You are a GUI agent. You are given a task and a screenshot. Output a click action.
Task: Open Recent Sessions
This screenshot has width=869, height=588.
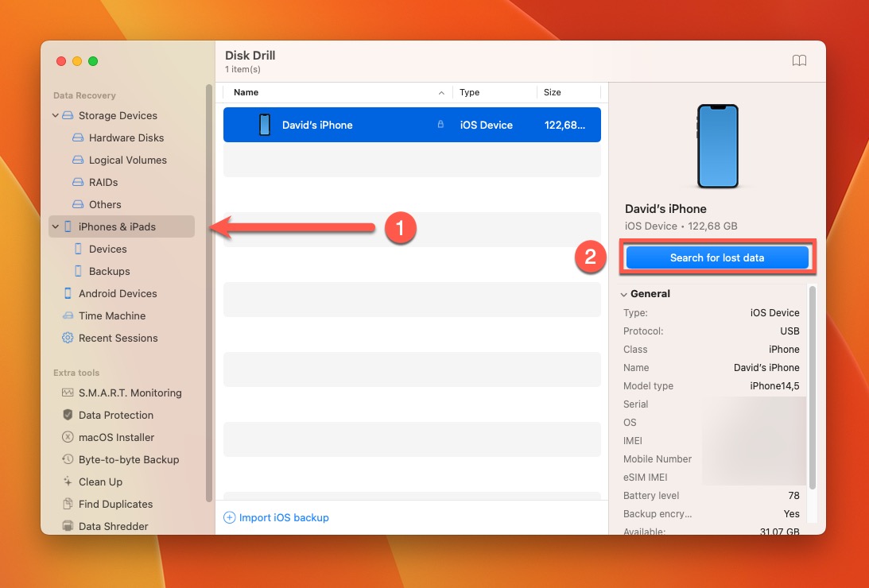point(118,338)
